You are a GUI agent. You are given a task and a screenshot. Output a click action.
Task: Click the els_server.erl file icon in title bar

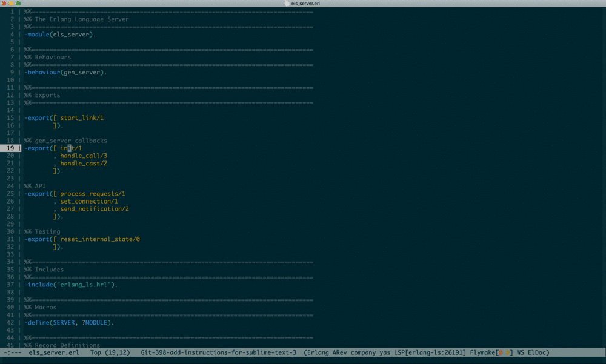[287, 3]
